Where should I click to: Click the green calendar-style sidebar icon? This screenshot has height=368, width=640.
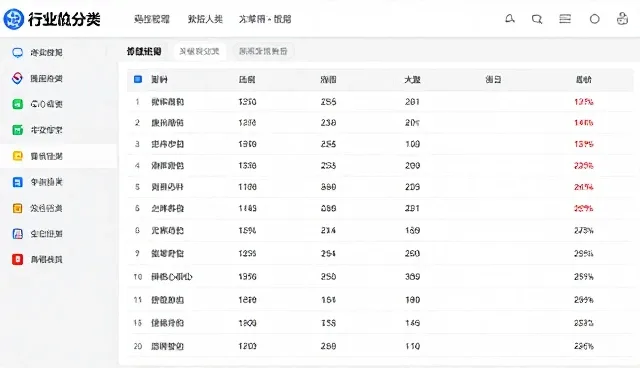coord(18,130)
